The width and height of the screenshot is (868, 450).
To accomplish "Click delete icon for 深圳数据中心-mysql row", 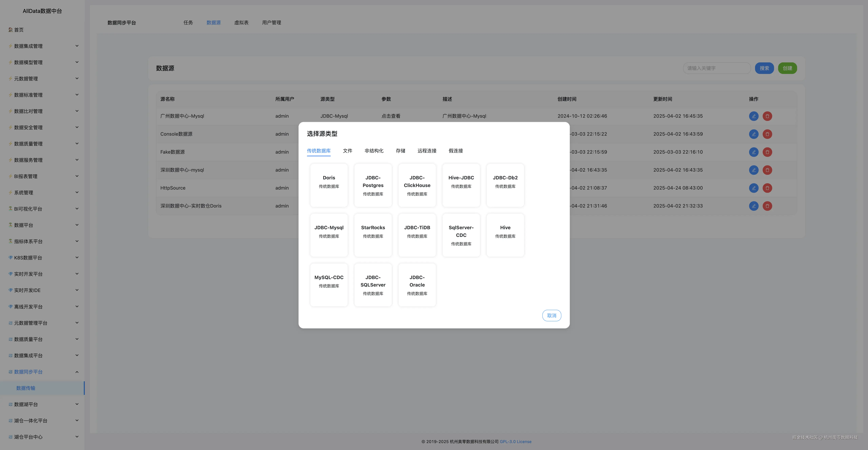I will pos(767,170).
